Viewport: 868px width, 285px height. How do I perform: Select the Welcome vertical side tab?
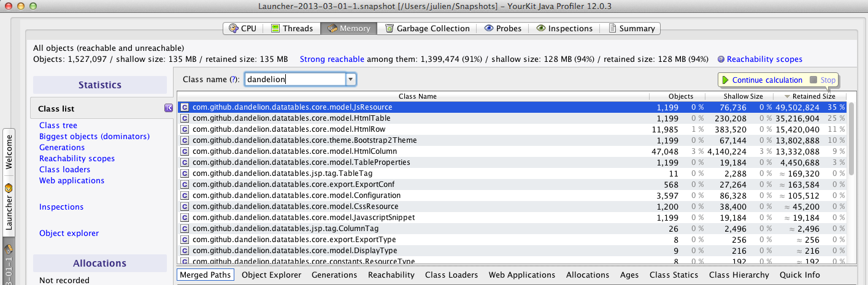9,153
